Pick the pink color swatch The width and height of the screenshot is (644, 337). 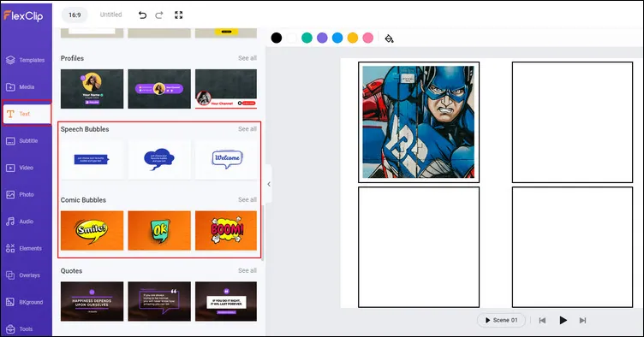point(368,38)
